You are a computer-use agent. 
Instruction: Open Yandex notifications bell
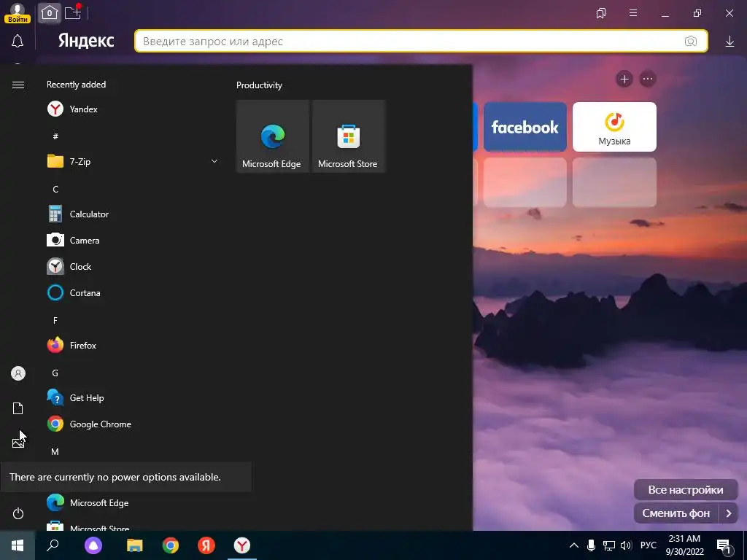[x=18, y=42]
